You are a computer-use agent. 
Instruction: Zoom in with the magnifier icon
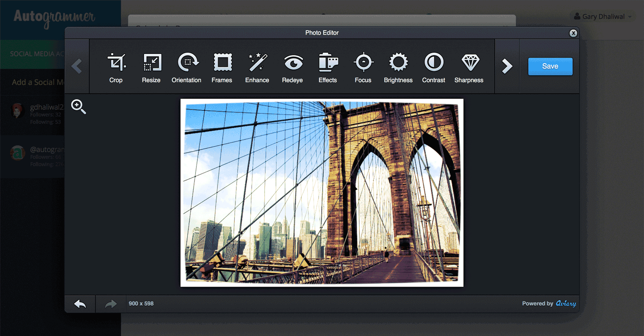click(x=78, y=107)
